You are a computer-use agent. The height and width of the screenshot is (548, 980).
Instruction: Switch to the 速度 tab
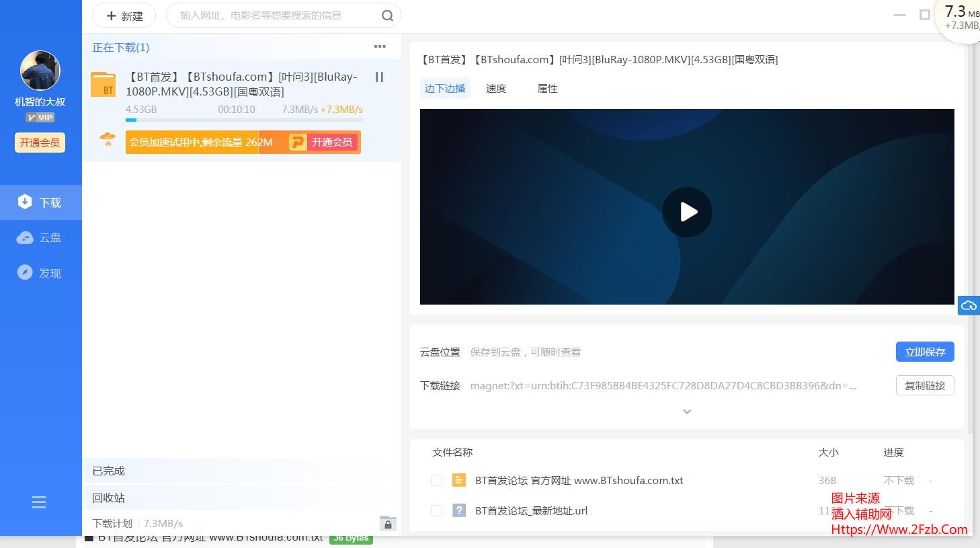[496, 88]
